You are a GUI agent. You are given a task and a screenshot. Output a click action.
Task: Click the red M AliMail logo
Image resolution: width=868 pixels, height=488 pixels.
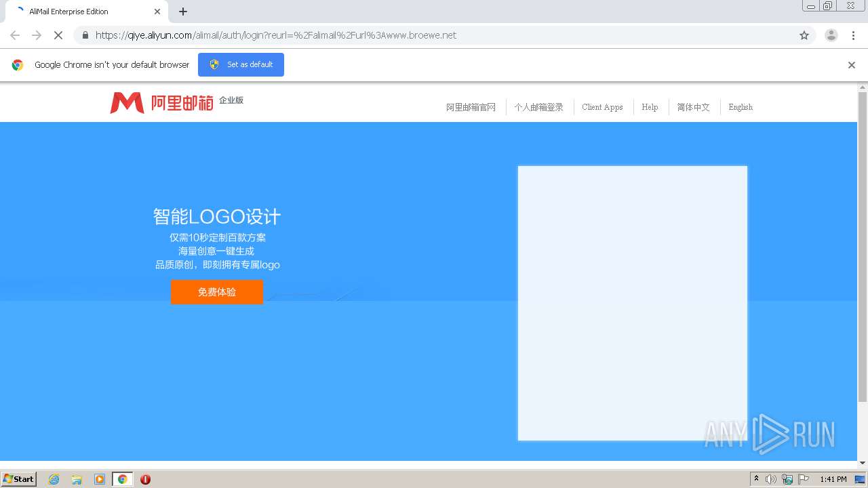click(127, 103)
